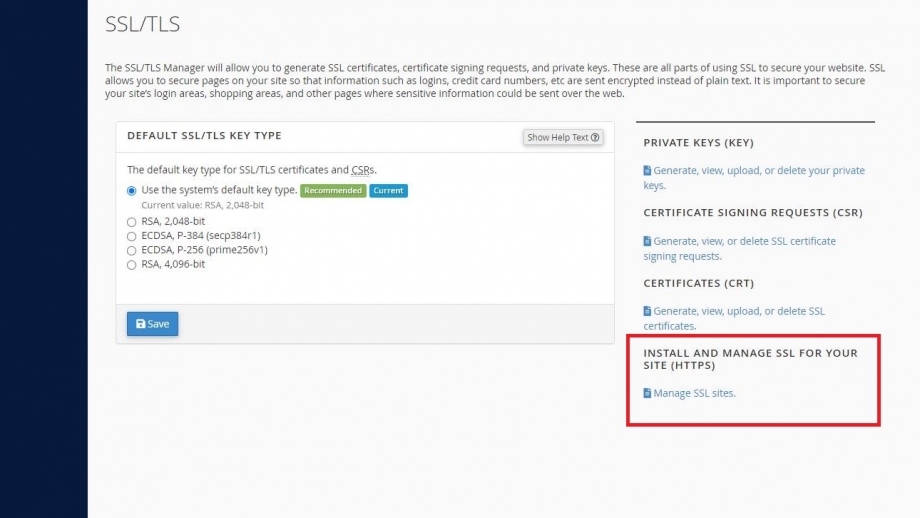Click 'Private Keys (KEY)' heading
Screen dimensions: 920x518
click(698, 143)
